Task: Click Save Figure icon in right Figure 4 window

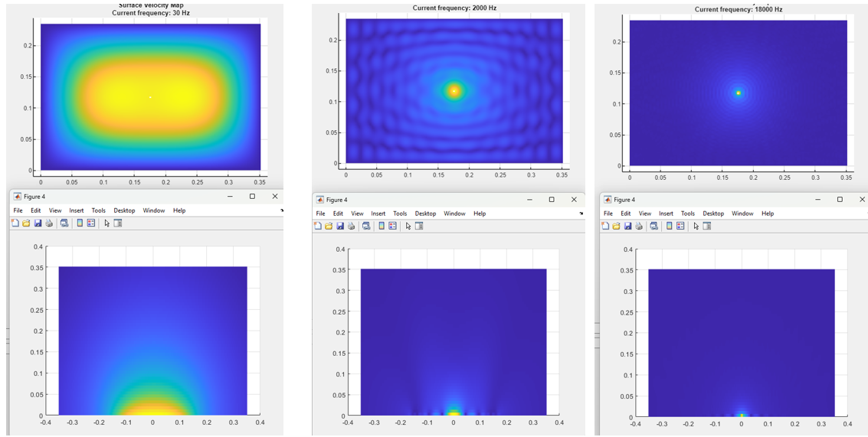Action: point(627,226)
